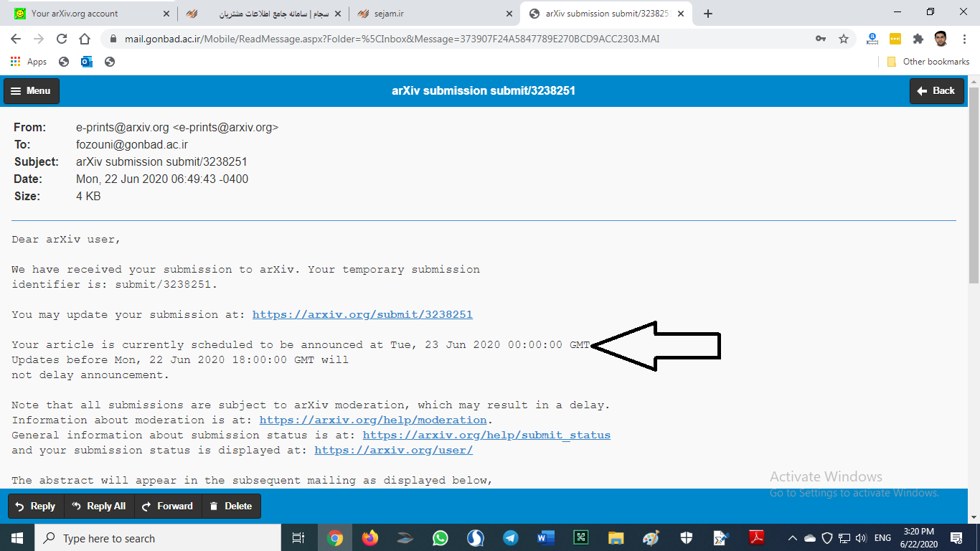The height and width of the screenshot is (551, 980).
Task: Go Back to the inbox
Action: point(936,91)
